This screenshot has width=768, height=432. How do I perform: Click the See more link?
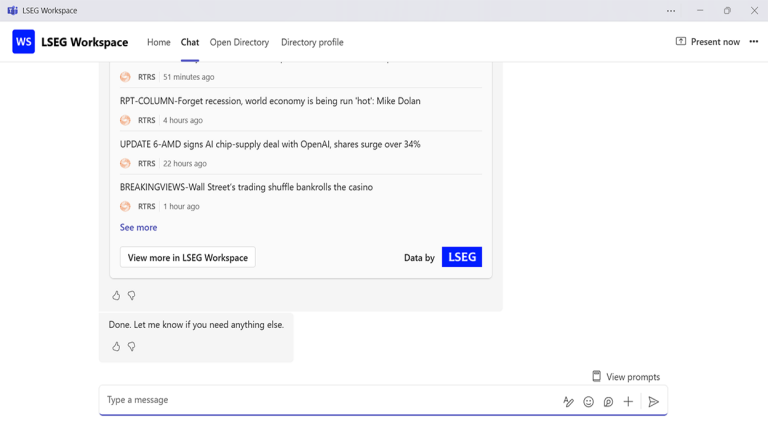pyautogui.click(x=139, y=227)
